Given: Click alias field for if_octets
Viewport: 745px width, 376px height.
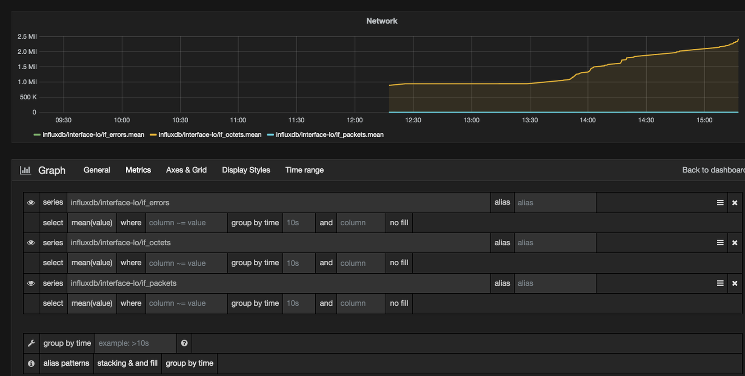Looking at the screenshot, I should coord(555,242).
